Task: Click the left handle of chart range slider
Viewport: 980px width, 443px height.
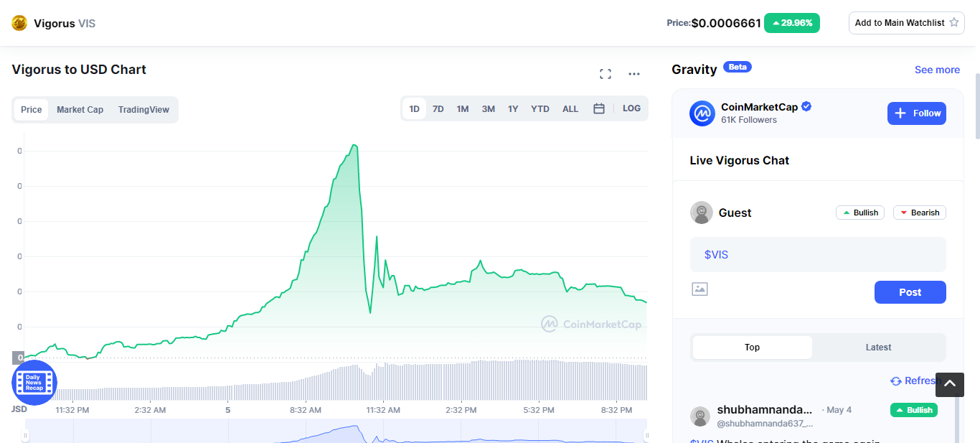Action: (26, 435)
